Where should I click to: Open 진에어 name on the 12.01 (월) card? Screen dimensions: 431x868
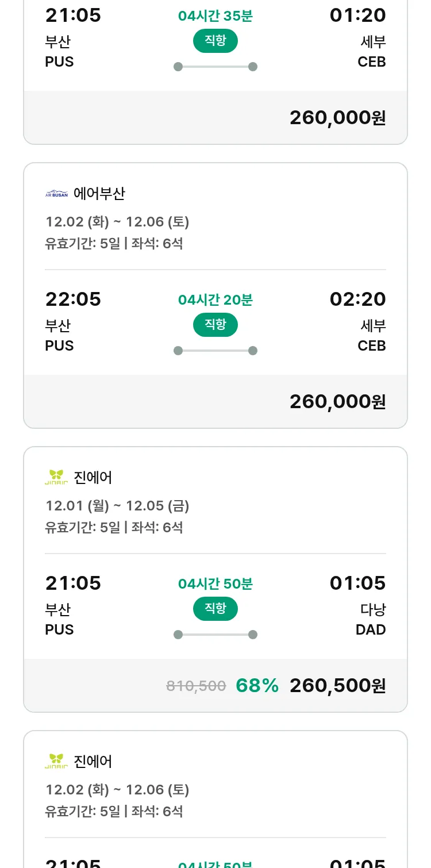[x=93, y=477]
